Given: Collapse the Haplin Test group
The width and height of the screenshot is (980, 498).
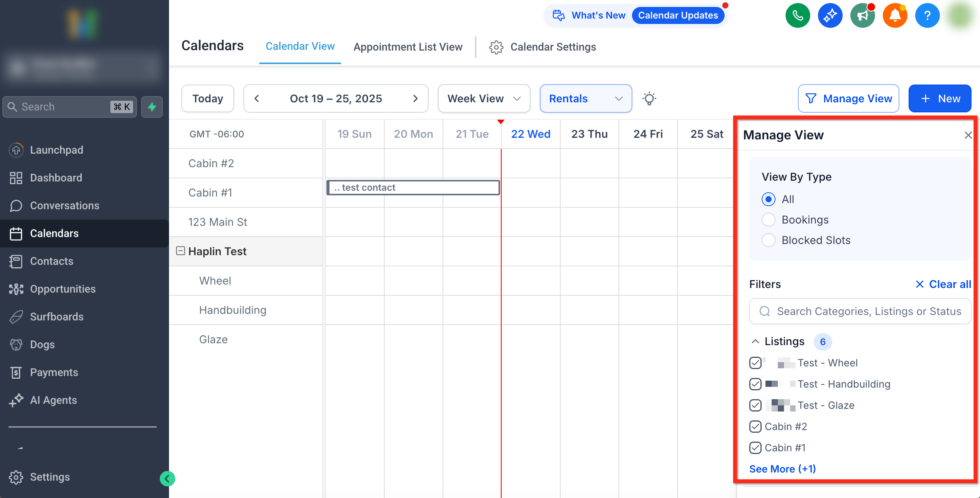Looking at the screenshot, I should 180,251.
